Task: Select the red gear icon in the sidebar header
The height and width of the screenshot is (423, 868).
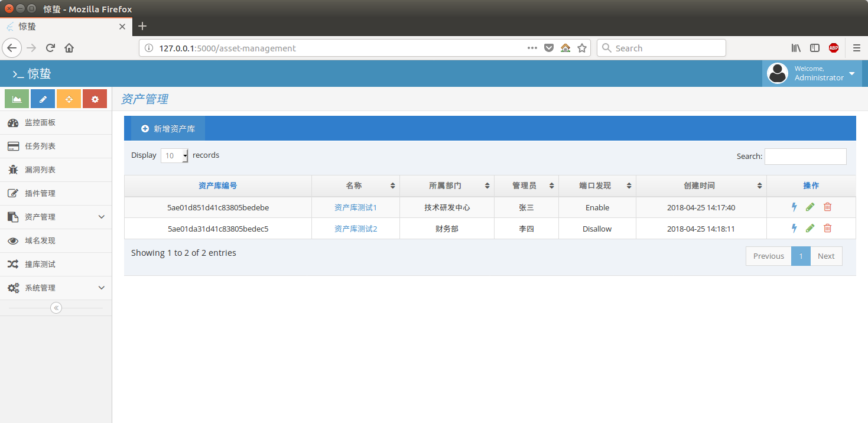Action: coord(95,98)
